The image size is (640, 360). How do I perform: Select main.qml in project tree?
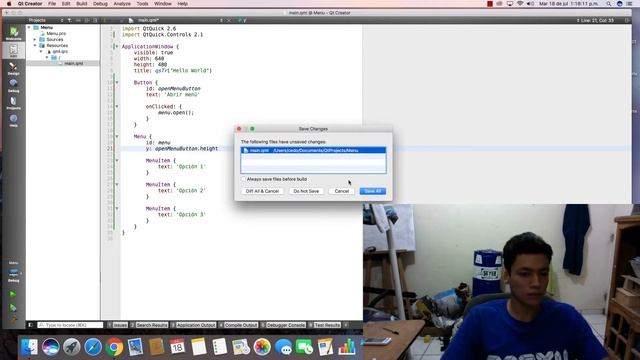coord(73,63)
